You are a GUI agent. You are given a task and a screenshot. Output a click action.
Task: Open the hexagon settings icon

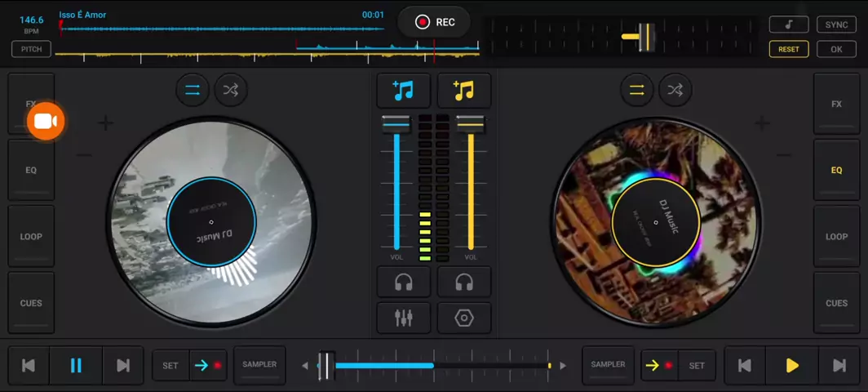click(464, 318)
